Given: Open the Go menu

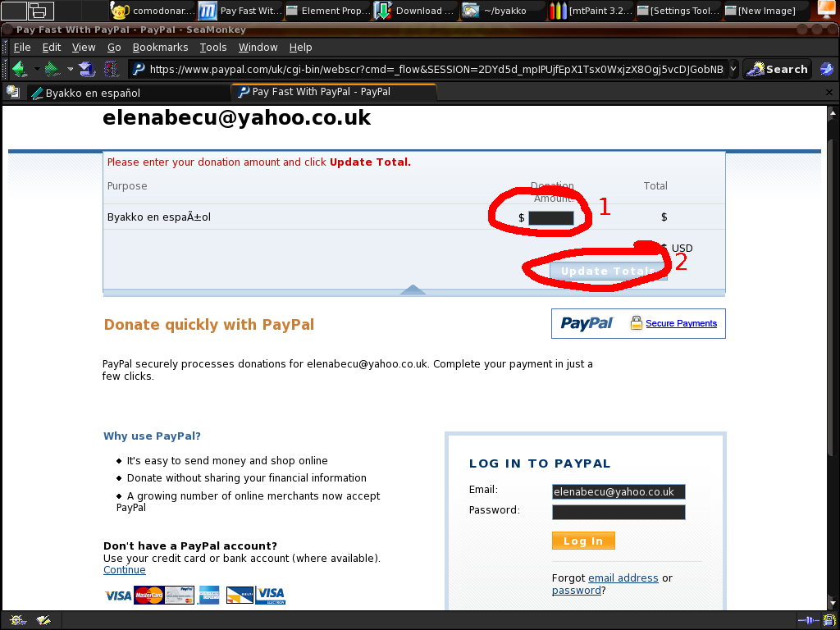Looking at the screenshot, I should (114, 47).
